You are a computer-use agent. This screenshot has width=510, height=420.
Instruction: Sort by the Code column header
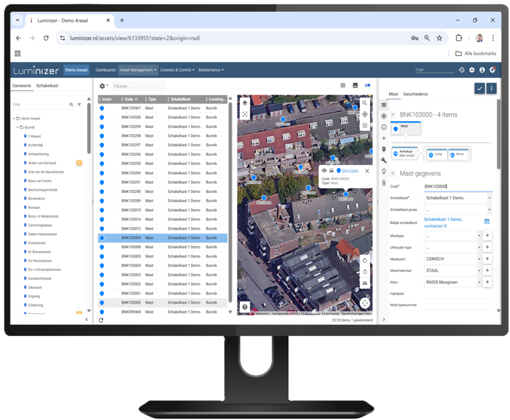point(131,99)
